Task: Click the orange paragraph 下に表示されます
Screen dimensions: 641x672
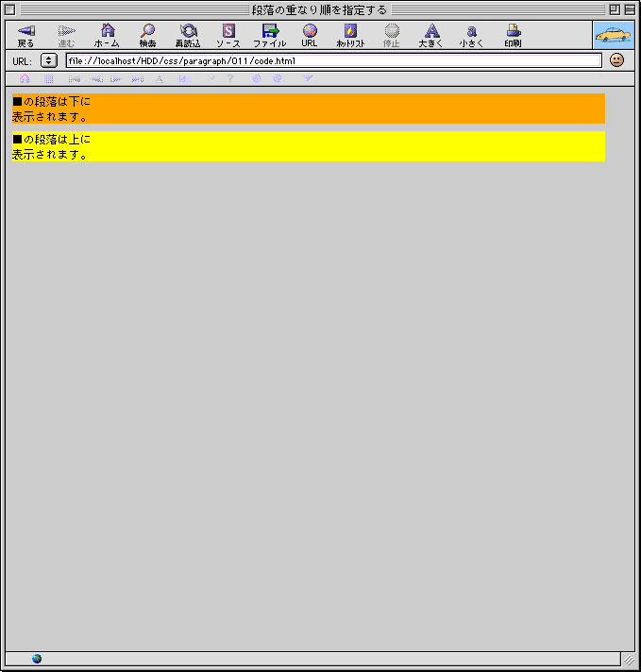Action: point(309,109)
